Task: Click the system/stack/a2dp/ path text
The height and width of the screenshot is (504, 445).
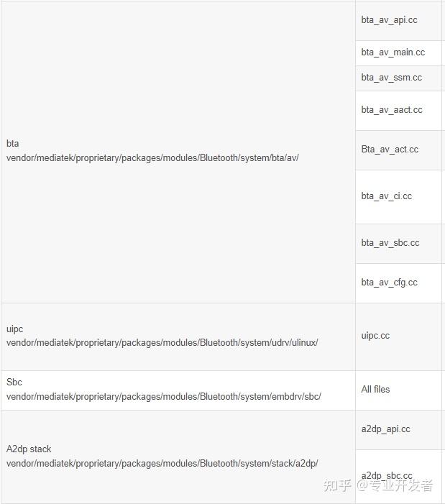Action: [162, 463]
